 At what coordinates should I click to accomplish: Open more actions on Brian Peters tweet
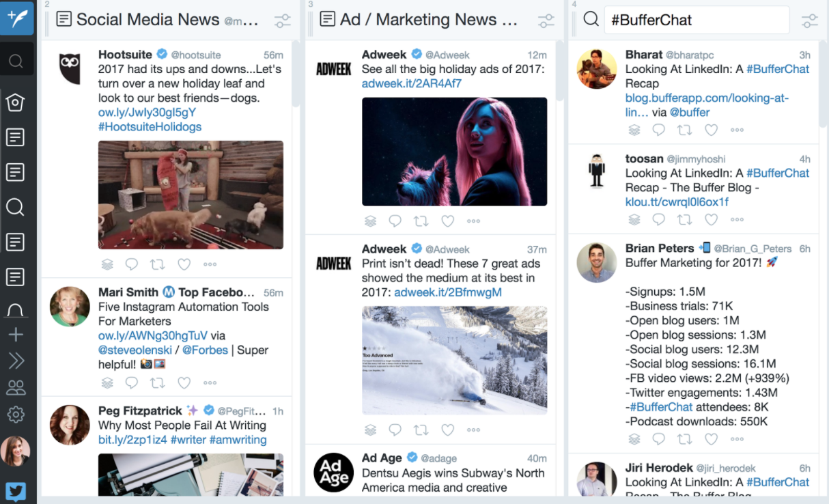(737, 439)
